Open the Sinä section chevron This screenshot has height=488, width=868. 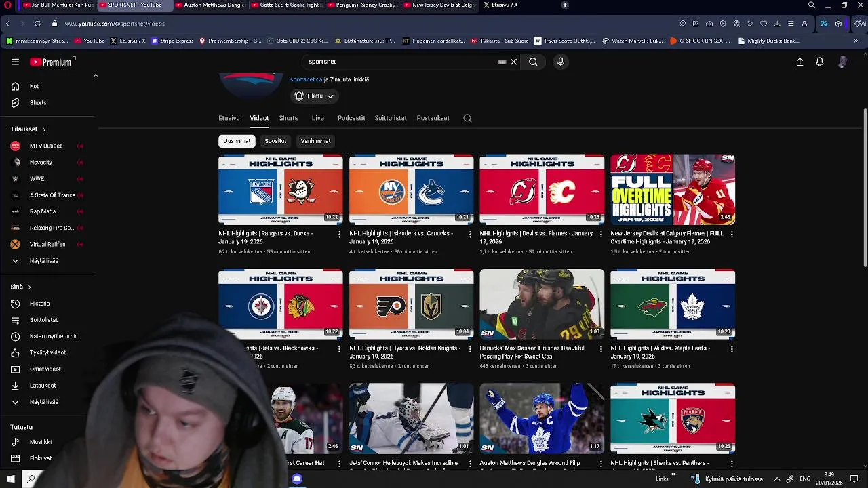(x=29, y=287)
